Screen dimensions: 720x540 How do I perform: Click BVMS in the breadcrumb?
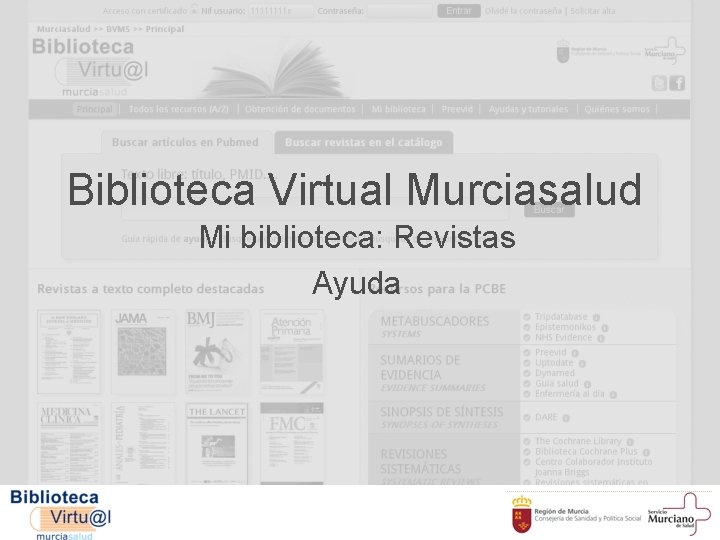118,29
